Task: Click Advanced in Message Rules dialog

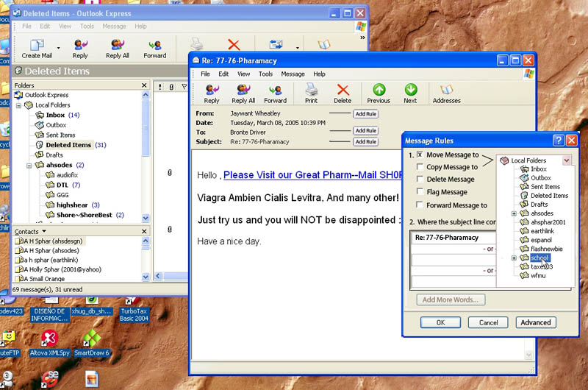Action: [536, 322]
